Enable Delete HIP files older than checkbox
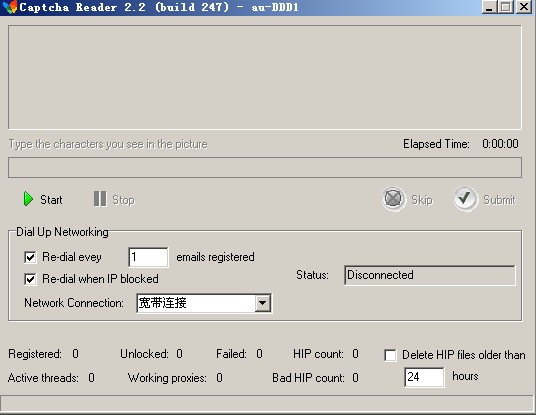536x415 pixels. point(390,355)
